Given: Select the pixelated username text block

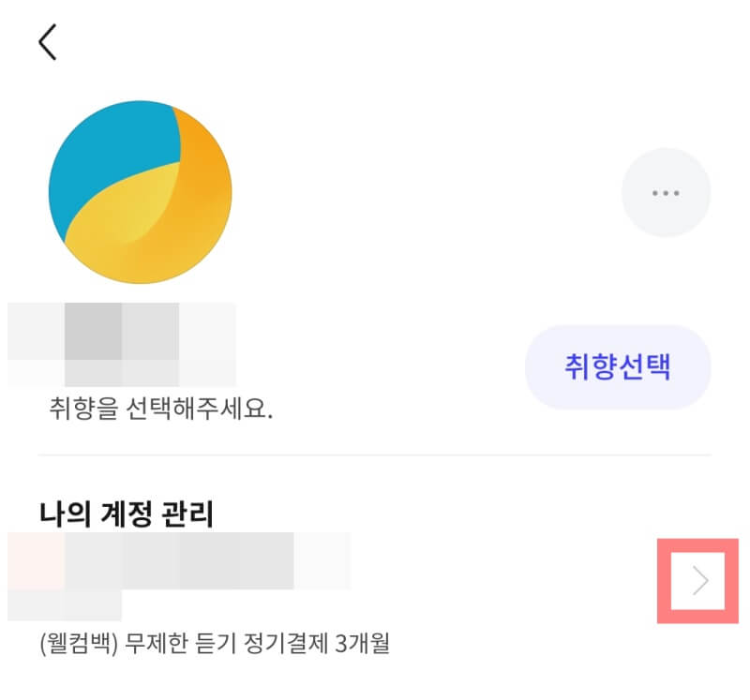Looking at the screenshot, I should 122,344.
